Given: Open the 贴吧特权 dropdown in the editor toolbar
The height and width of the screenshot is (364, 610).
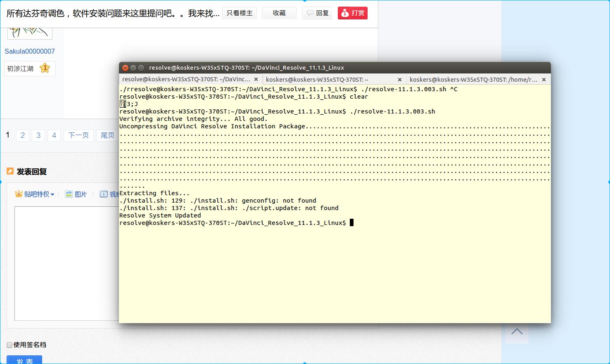Looking at the screenshot, I should 35,194.
